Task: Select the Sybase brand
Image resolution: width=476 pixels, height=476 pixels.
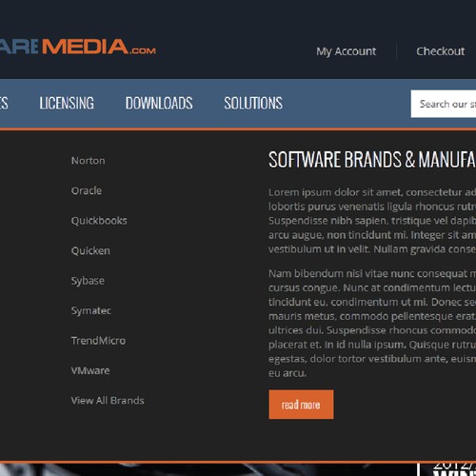Action: click(88, 281)
